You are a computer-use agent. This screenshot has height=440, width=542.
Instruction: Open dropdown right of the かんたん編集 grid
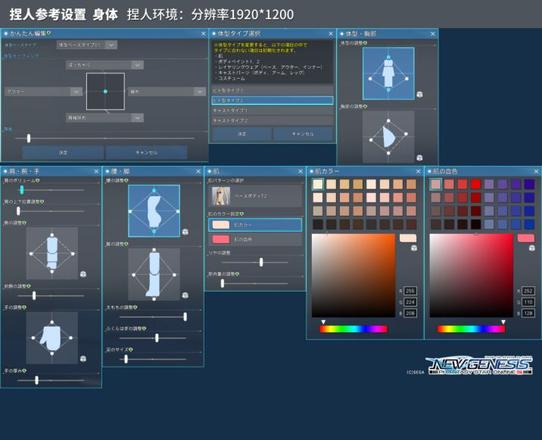[167, 92]
